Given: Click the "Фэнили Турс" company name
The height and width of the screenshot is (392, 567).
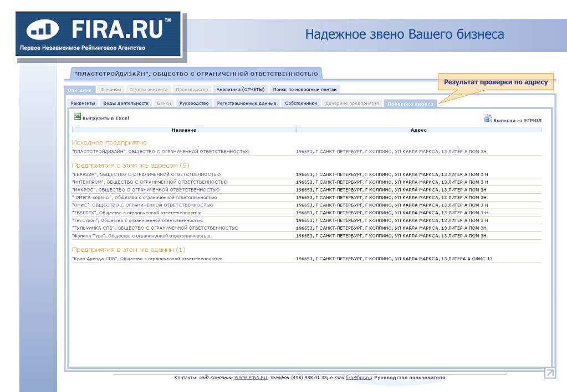Looking at the screenshot, I should 141,236.
